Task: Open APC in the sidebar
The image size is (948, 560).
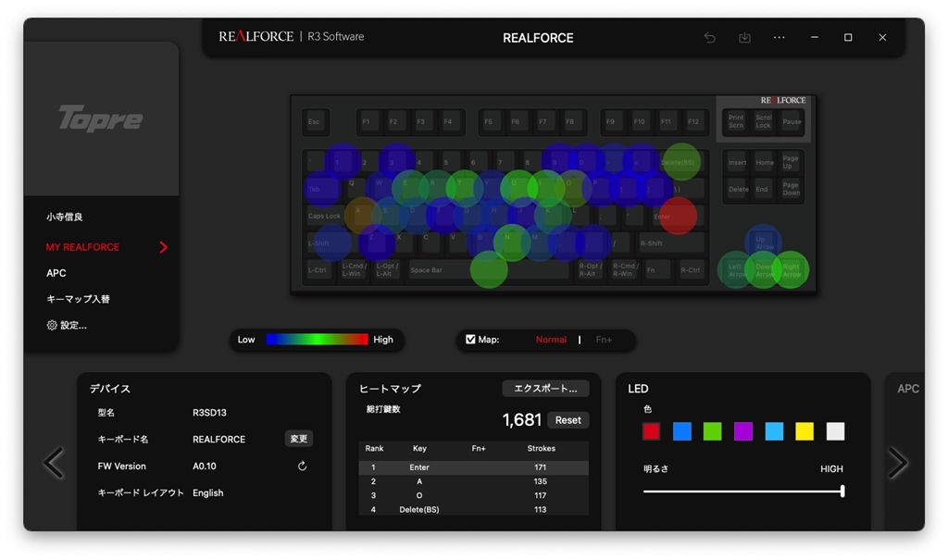Action: pos(56,273)
